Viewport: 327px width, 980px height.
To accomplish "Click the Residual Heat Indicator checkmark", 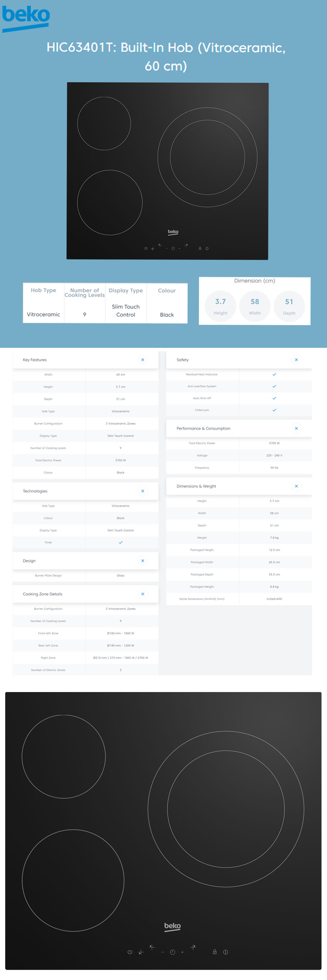I will 274,374.
